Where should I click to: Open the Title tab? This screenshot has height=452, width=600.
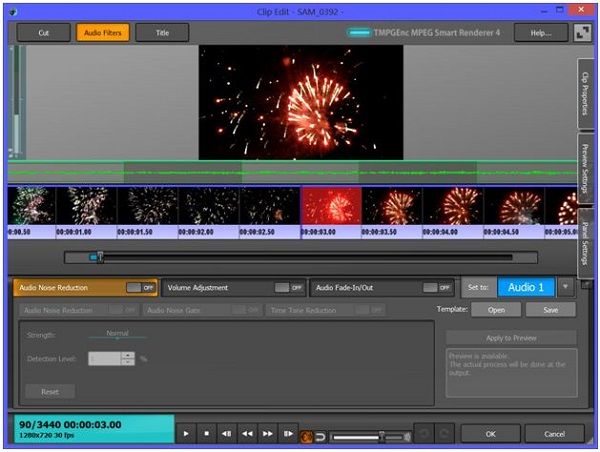coord(162,32)
